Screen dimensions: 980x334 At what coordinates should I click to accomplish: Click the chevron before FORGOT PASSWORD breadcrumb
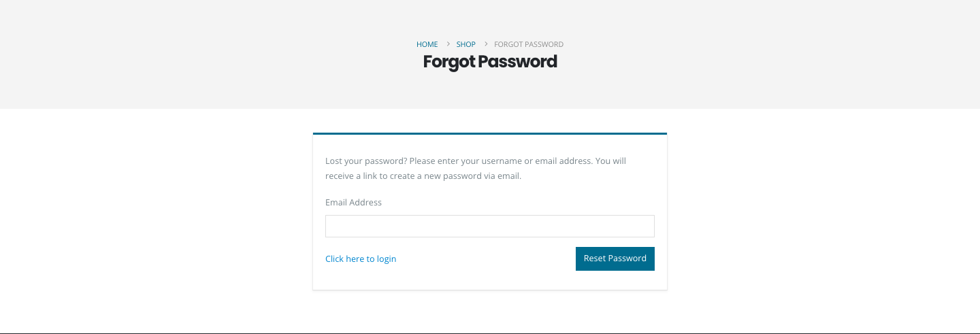(485, 44)
